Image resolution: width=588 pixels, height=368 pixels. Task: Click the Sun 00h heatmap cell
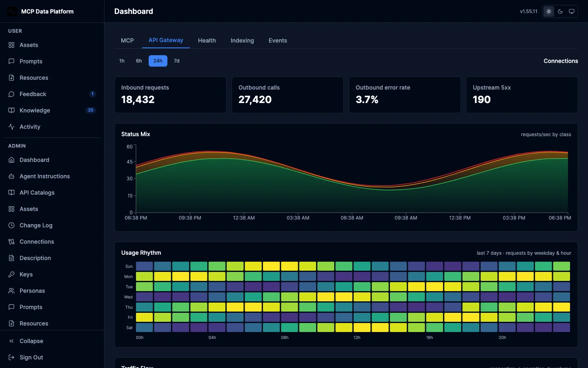[x=145, y=266]
